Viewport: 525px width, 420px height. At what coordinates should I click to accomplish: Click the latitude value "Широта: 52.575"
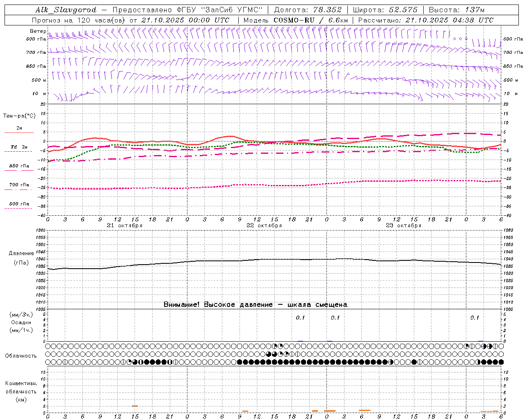pyautogui.click(x=385, y=10)
